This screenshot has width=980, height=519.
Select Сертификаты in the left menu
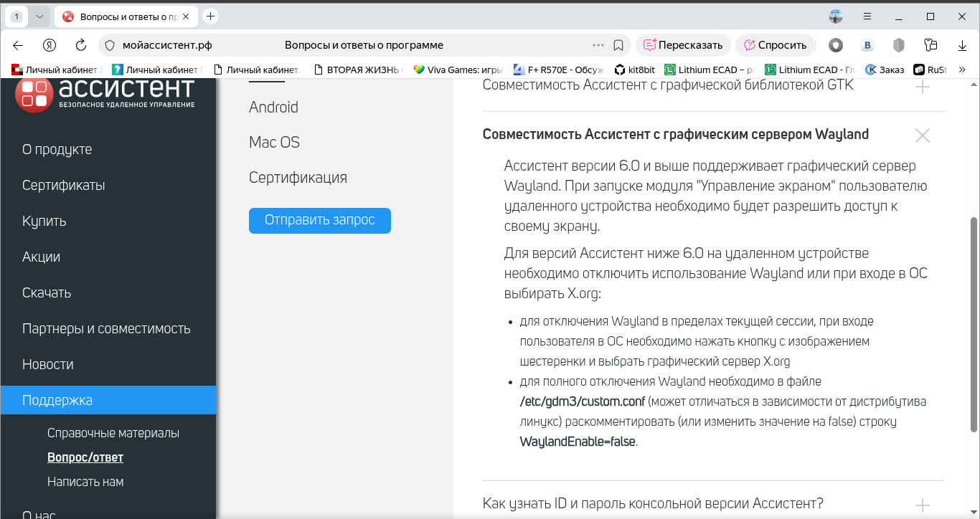point(64,185)
